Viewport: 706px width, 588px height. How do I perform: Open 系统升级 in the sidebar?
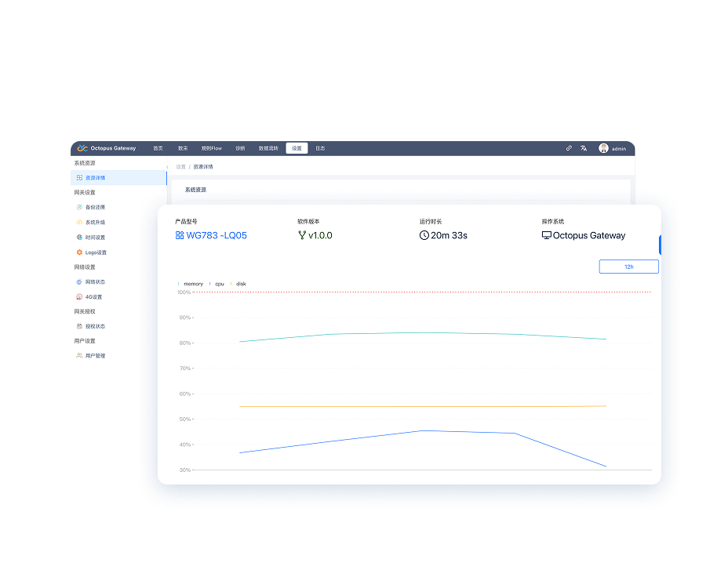pos(95,223)
